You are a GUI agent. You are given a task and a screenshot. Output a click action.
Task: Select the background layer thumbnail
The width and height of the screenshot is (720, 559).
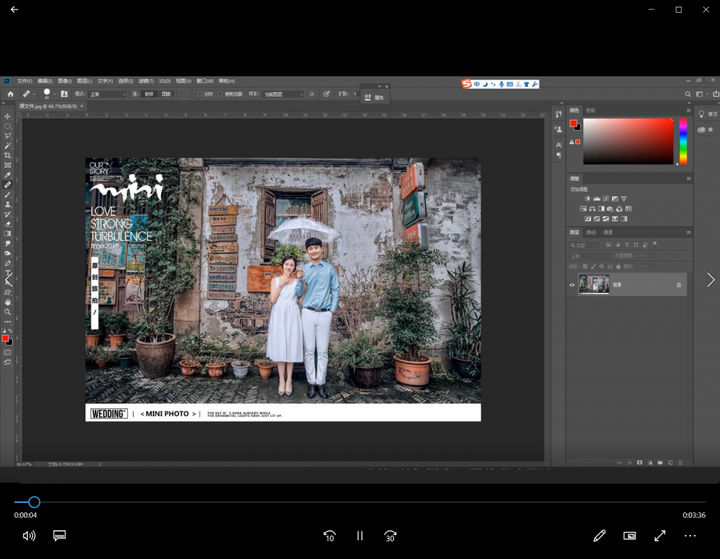(x=594, y=285)
